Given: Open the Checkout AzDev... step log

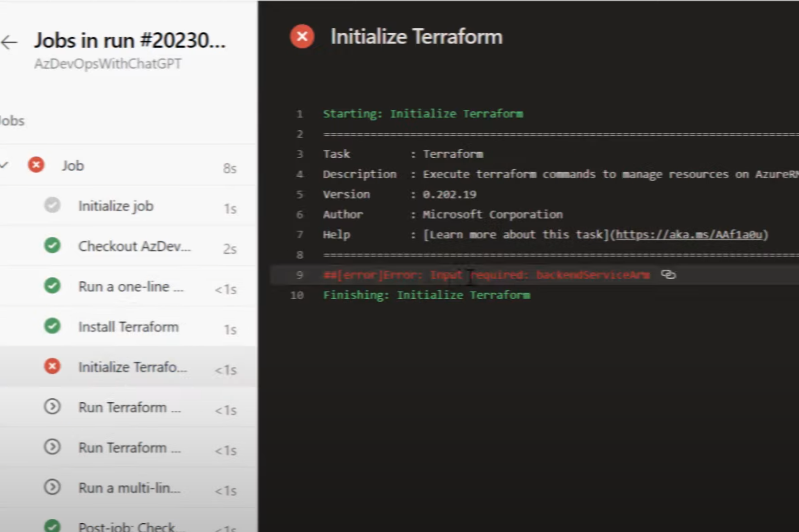Looking at the screenshot, I should pyautogui.click(x=134, y=246).
